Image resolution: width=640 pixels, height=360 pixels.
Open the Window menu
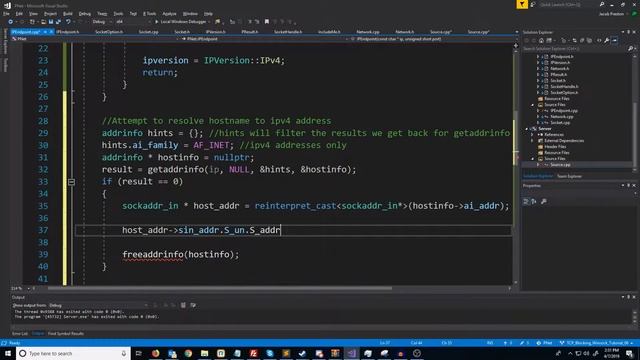tap(190, 13)
